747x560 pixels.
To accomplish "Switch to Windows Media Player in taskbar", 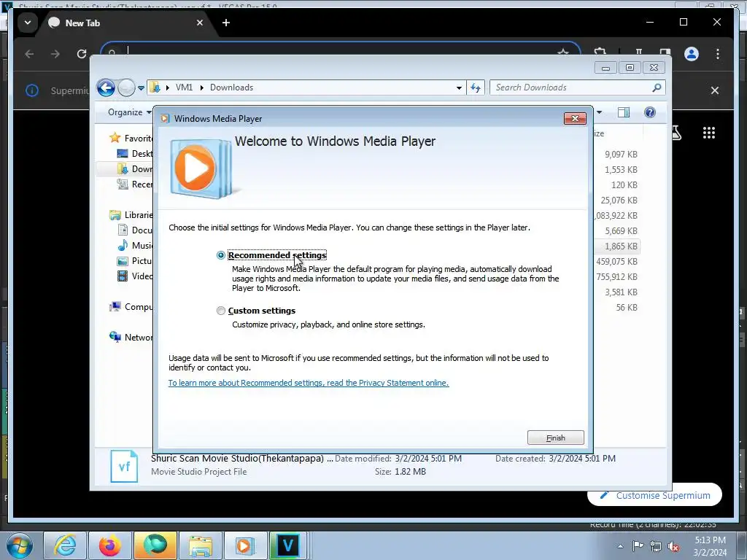I will [244, 545].
